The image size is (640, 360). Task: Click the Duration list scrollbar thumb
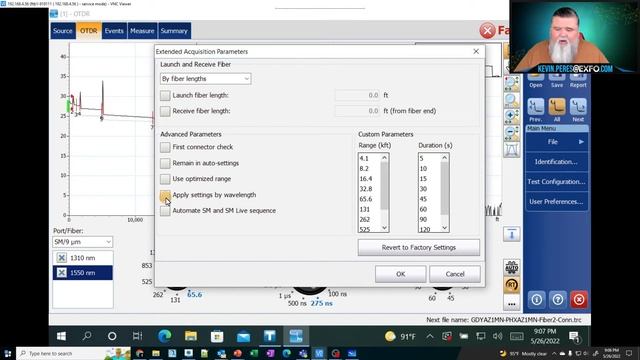(x=444, y=188)
